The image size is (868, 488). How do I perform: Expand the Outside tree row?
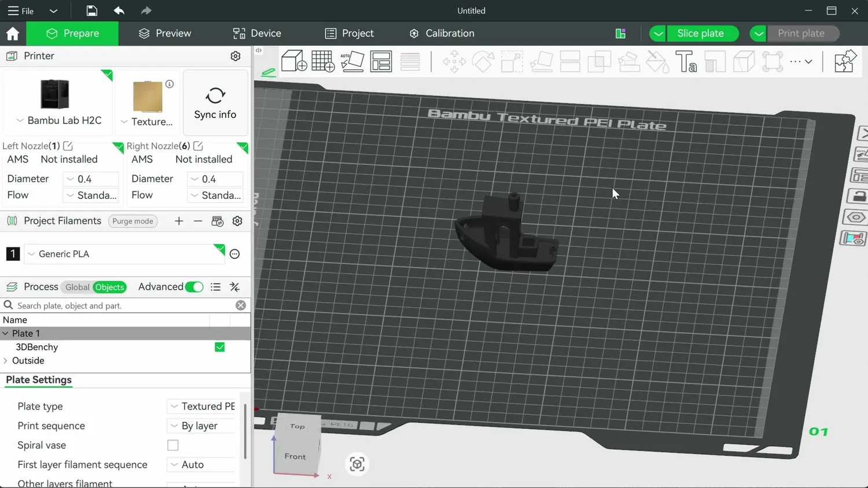[x=6, y=361]
